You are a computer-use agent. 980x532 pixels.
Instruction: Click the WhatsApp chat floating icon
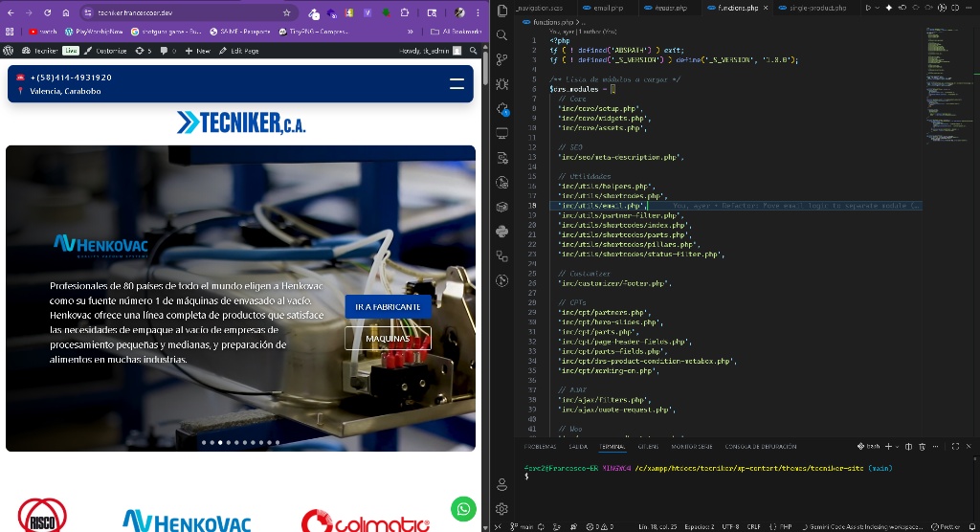[463, 508]
